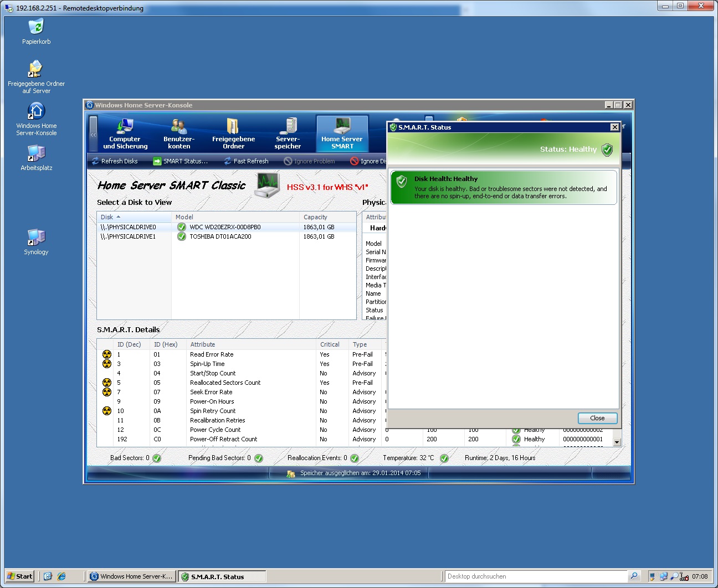Sort details by Attribute column header
Viewport: 718px width, 588px height.
[251, 344]
